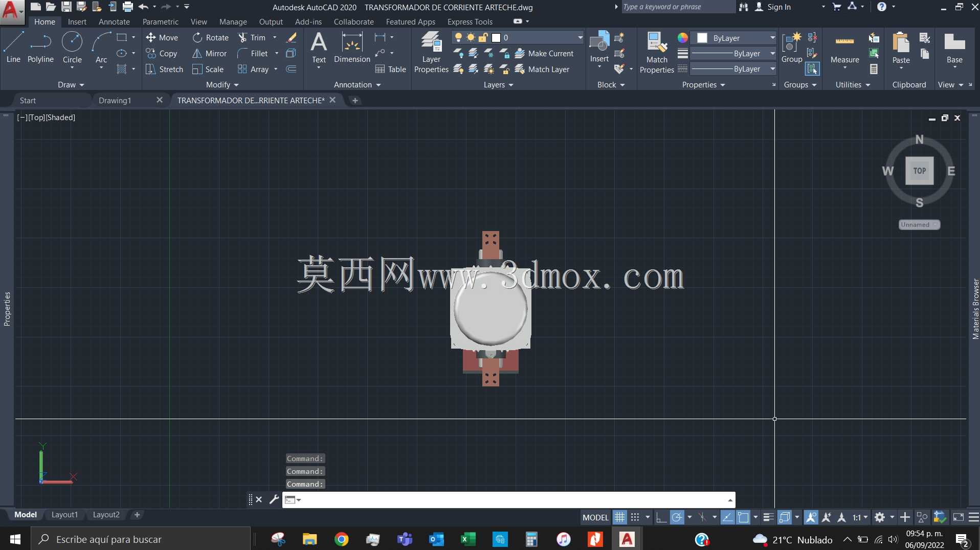Select the Mirror tool
The width and height of the screenshot is (980, 550).
coord(209,53)
